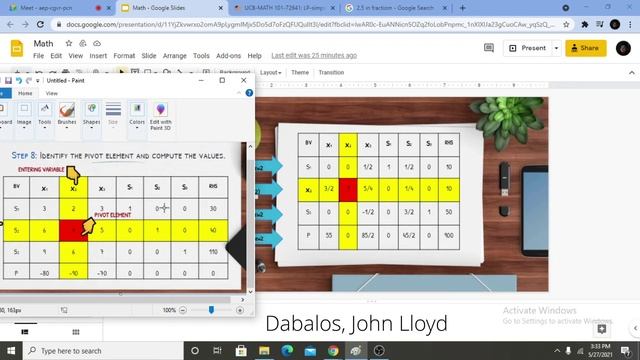Switch to Paint View ribbon tab

[x=51, y=93]
